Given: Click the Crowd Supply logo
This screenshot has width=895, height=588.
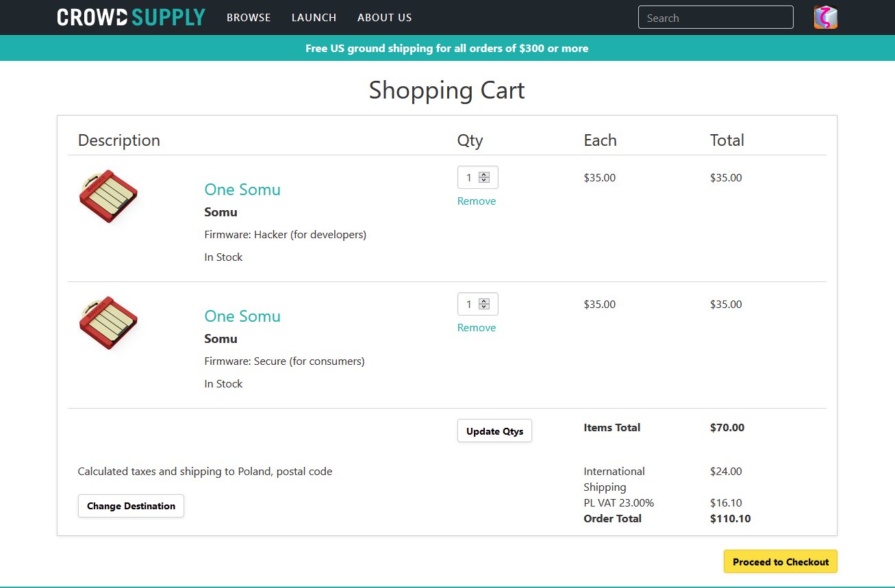Looking at the screenshot, I should pyautogui.click(x=131, y=17).
